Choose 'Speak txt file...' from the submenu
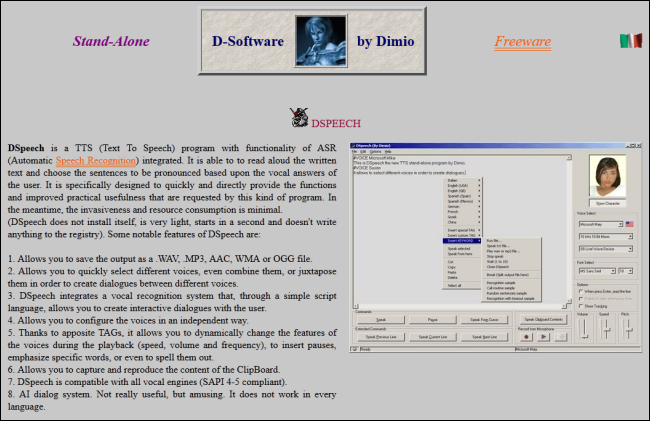The height and width of the screenshot is (421, 650). click(512, 246)
